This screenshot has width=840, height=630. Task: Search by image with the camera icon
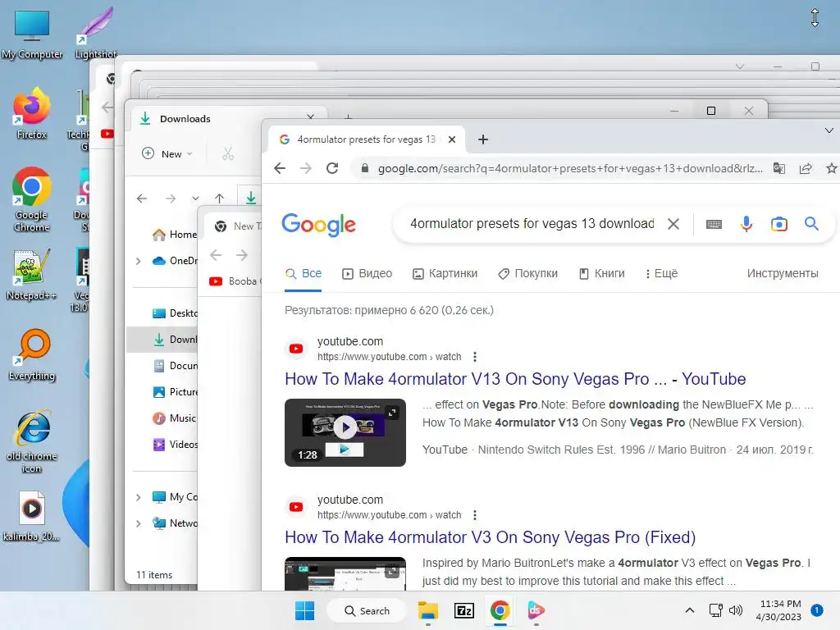(779, 224)
